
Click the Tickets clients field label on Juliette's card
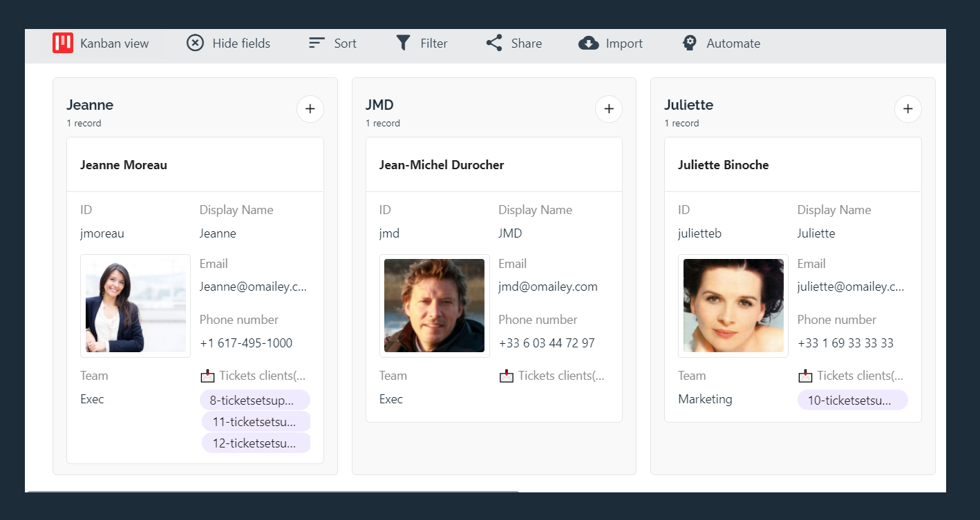(x=860, y=376)
